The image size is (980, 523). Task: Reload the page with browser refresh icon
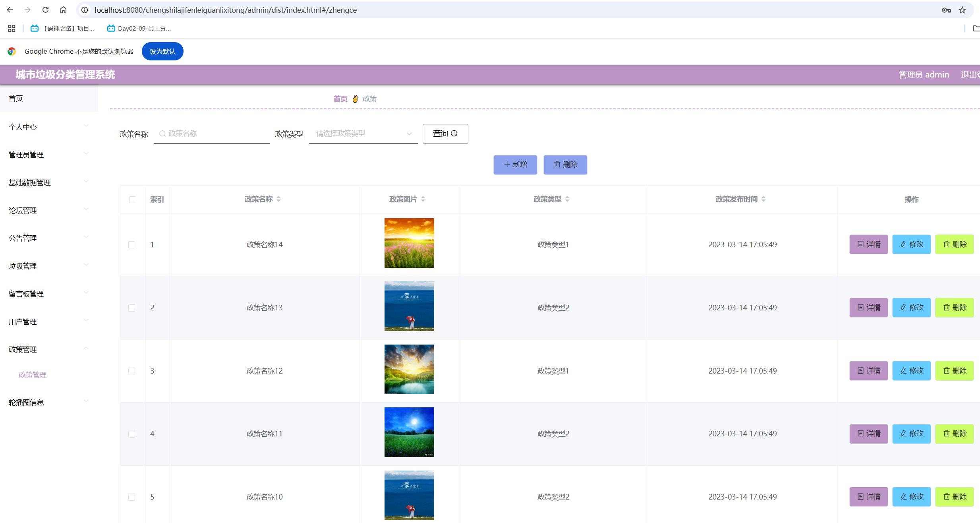tap(45, 10)
